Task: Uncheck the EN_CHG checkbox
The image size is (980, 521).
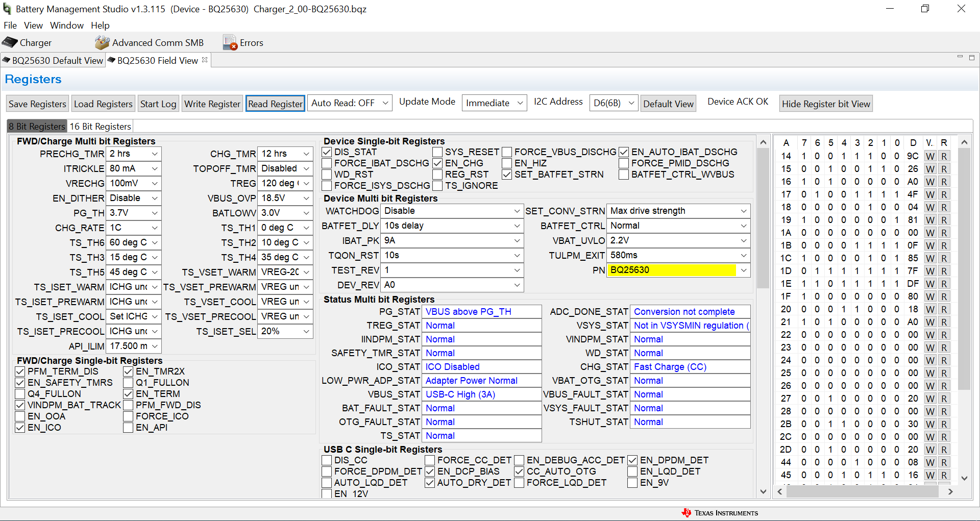Action: pos(437,163)
